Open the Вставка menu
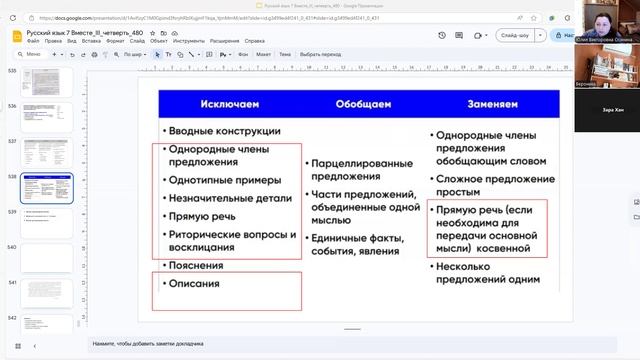This screenshot has width=640, height=360. pyautogui.click(x=91, y=41)
